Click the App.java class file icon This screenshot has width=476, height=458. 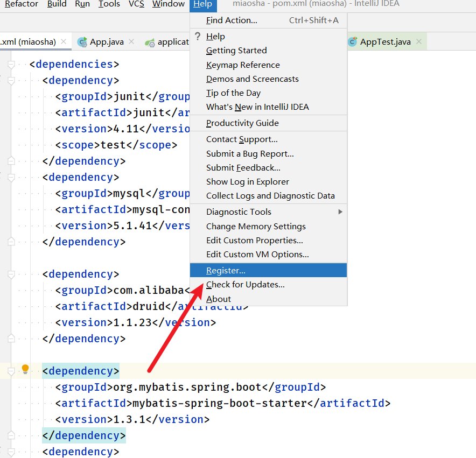(x=82, y=42)
